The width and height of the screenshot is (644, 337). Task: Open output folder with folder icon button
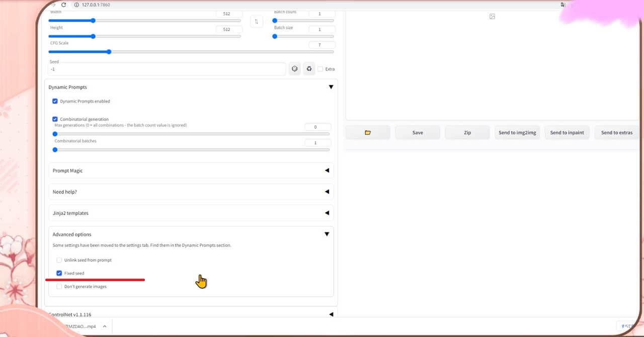pyautogui.click(x=368, y=133)
